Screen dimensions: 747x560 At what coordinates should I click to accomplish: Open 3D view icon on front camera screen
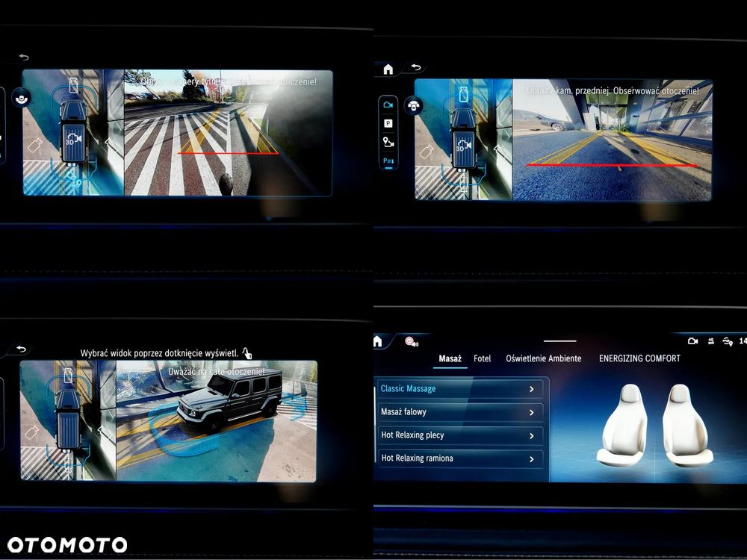pyautogui.click(x=464, y=146)
